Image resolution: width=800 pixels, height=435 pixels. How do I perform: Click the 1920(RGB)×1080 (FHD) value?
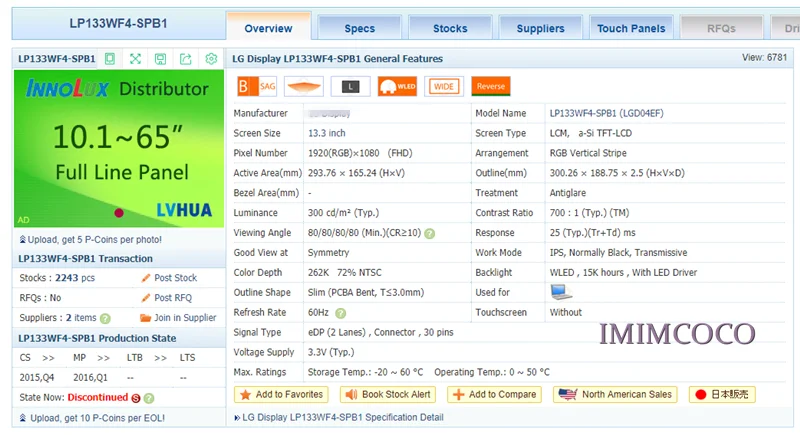360,153
